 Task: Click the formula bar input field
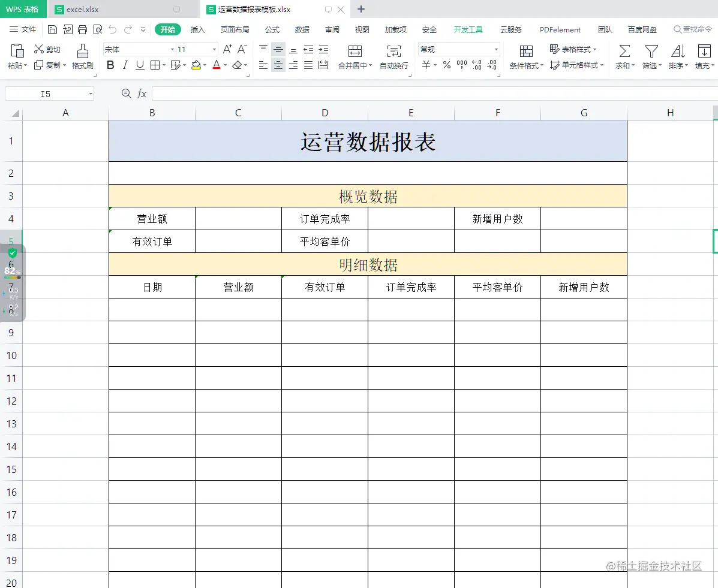[434, 94]
